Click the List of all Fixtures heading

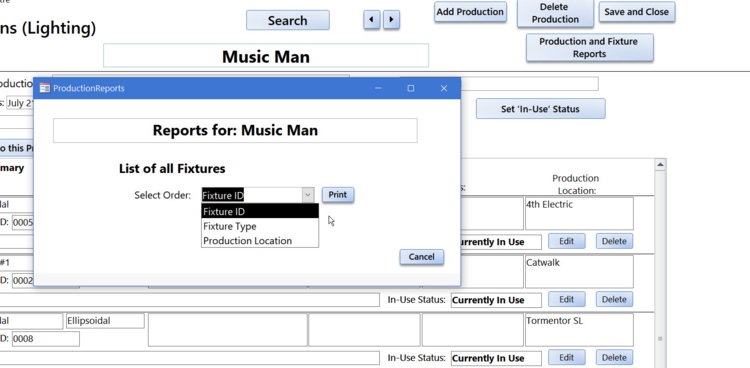(x=172, y=168)
